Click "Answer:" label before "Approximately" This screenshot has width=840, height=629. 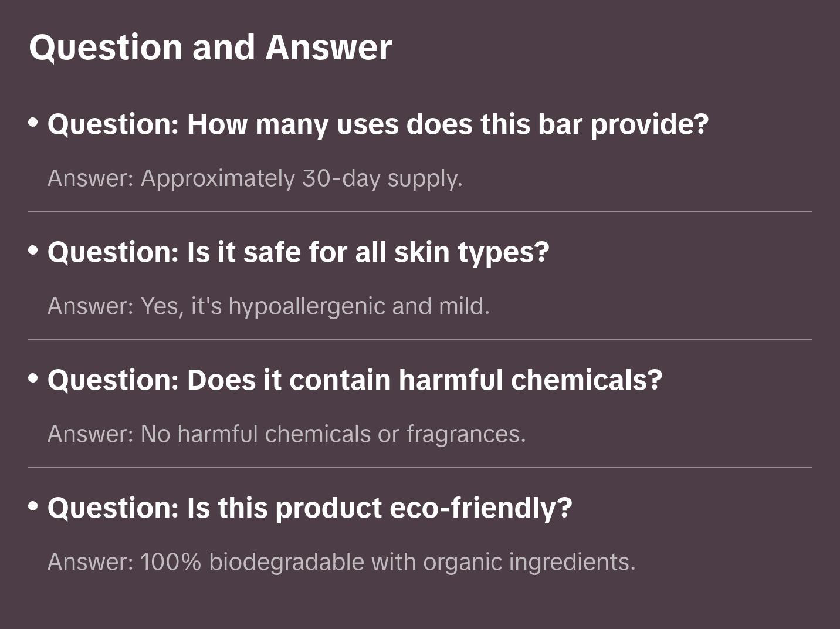pos(91,178)
